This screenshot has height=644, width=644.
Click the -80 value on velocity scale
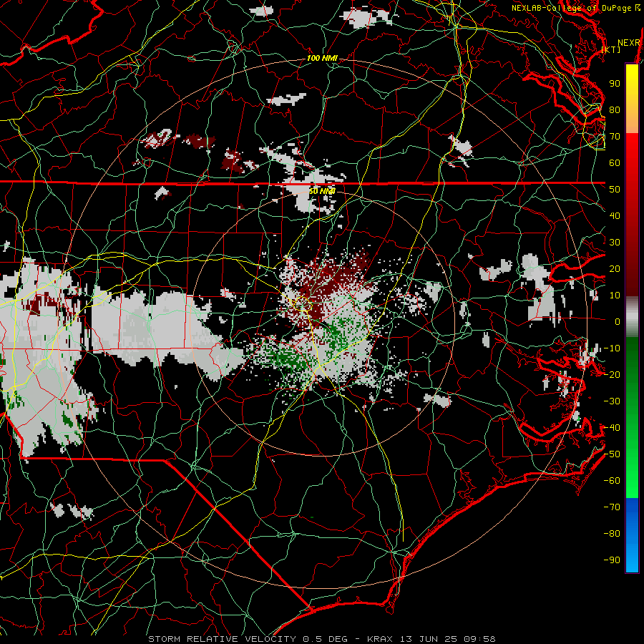click(x=612, y=534)
